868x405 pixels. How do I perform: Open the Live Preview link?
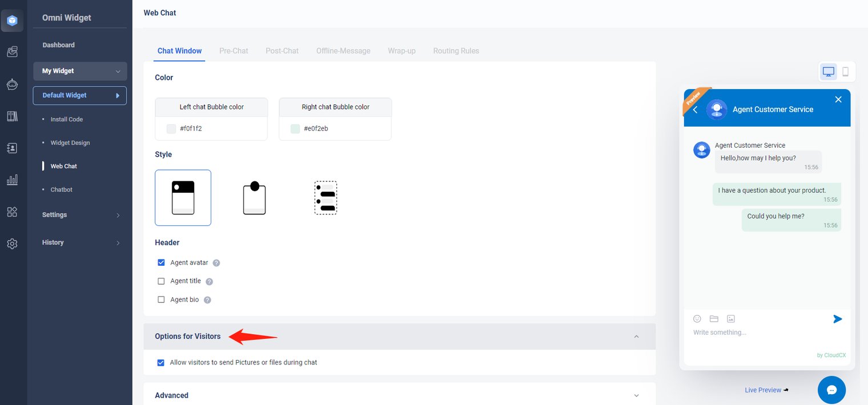[763, 390]
